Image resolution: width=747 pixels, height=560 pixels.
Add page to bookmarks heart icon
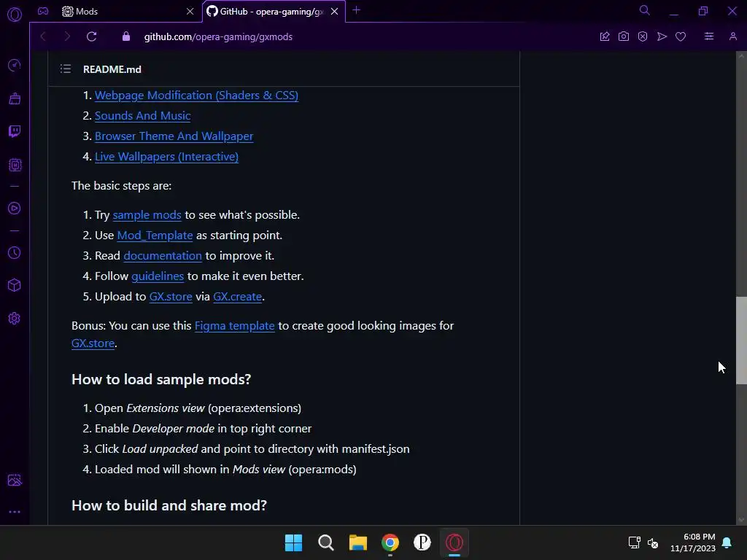pos(681,36)
